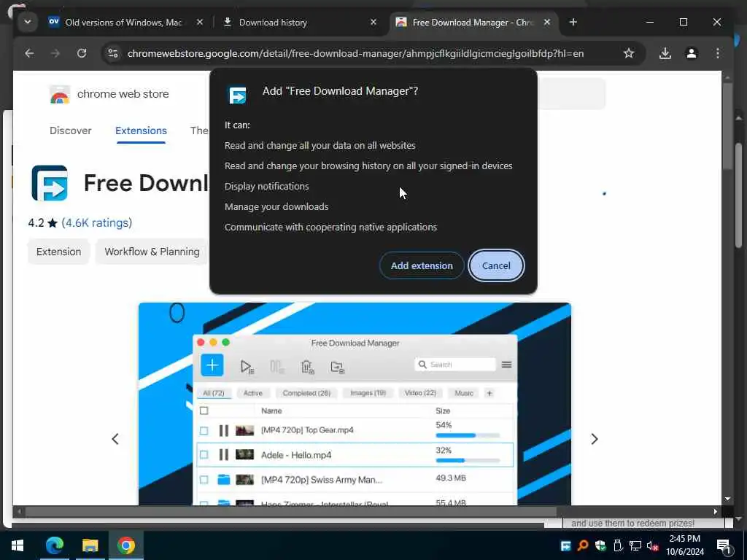Screen dimensions: 747x560
Task: Click the magnifier tray icon
Action: (583, 545)
